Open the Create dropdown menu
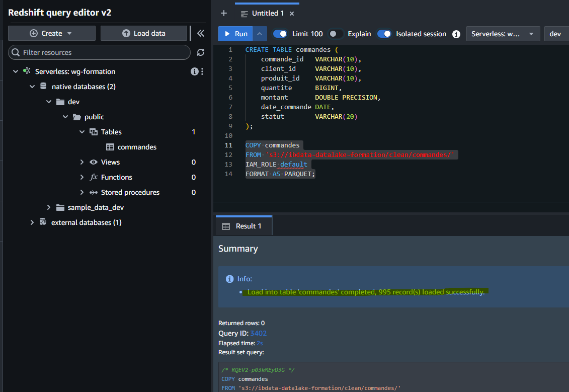The width and height of the screenshot is (569, 392). pos(51,33)
